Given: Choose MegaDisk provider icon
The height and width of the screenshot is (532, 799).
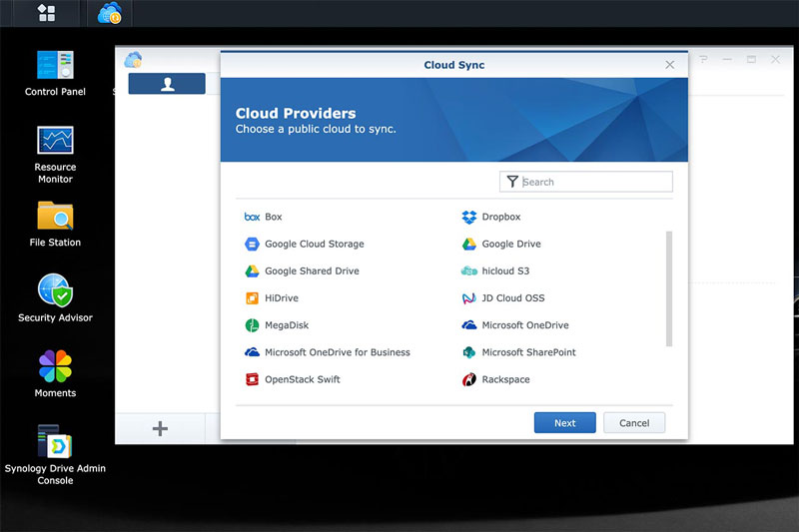Looking at the screenshot, I should (252, 324).
